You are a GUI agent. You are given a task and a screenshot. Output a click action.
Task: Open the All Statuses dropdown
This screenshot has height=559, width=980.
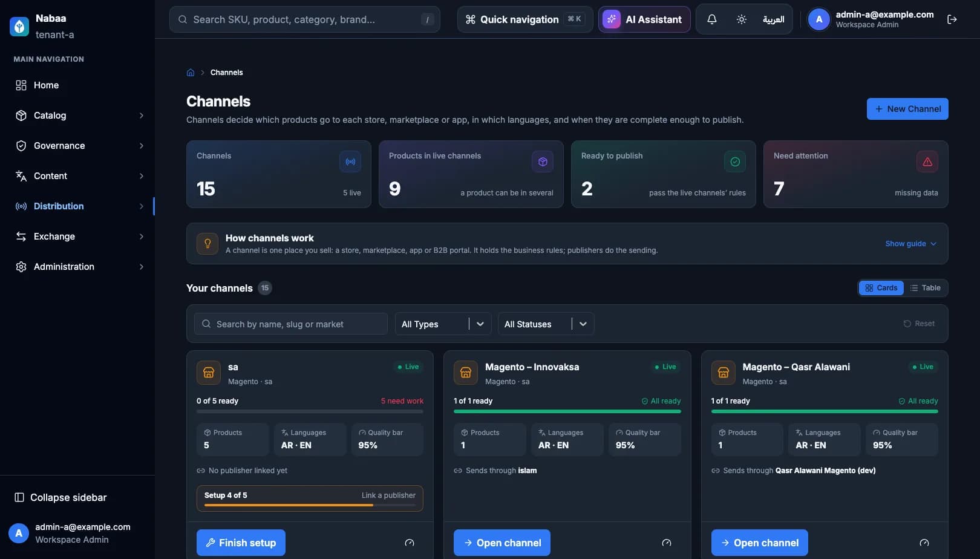pyautogui.click(x=546, y=324)
